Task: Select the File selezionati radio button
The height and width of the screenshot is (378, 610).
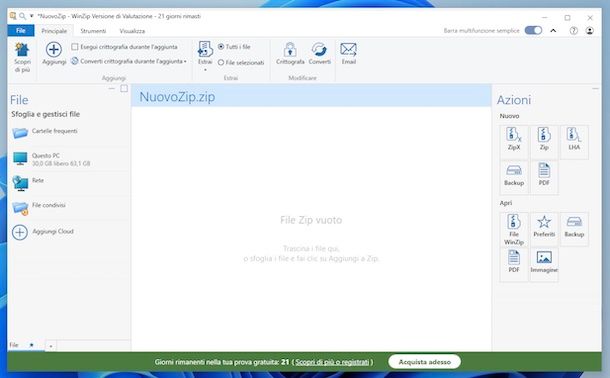Action: pyautogui.click(x=221, y=62)
